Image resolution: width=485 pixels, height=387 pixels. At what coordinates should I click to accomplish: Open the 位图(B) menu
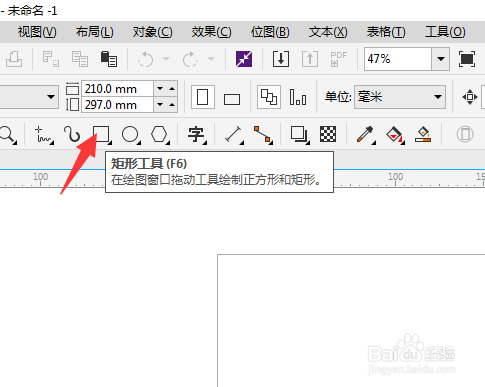pyautogui.click(x=270, y=32)
